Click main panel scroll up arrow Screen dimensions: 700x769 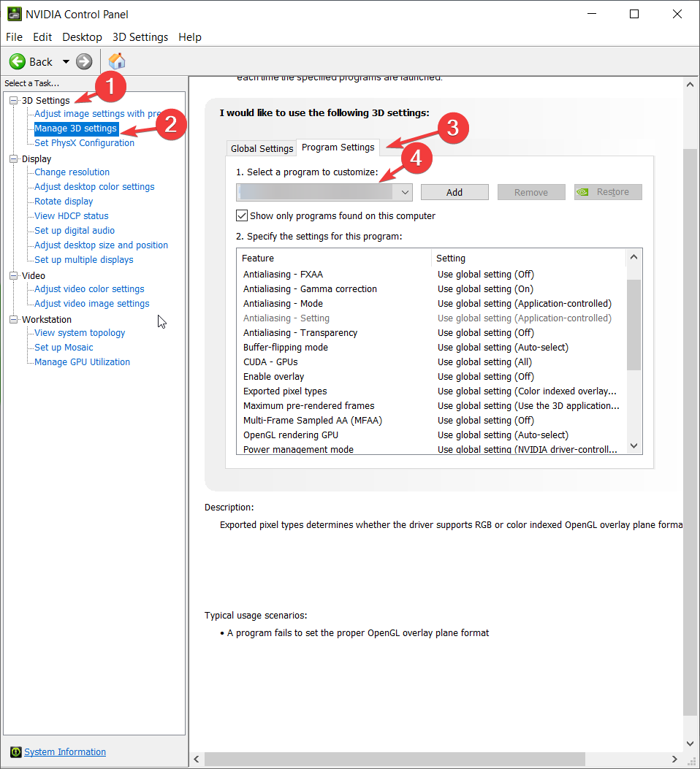pyautogui.click(x=691, y=85)
